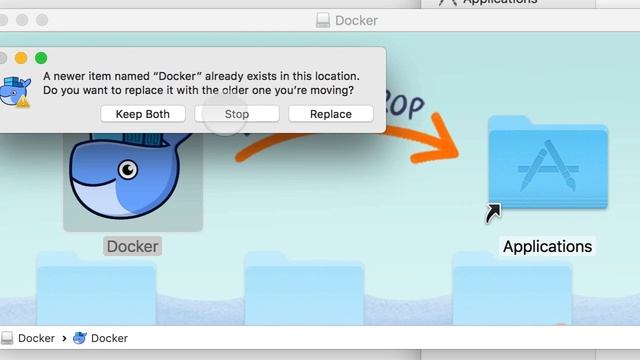640x360 pixels.
Task: Click the Keep Both button
Action: click(x=143, y=114)
